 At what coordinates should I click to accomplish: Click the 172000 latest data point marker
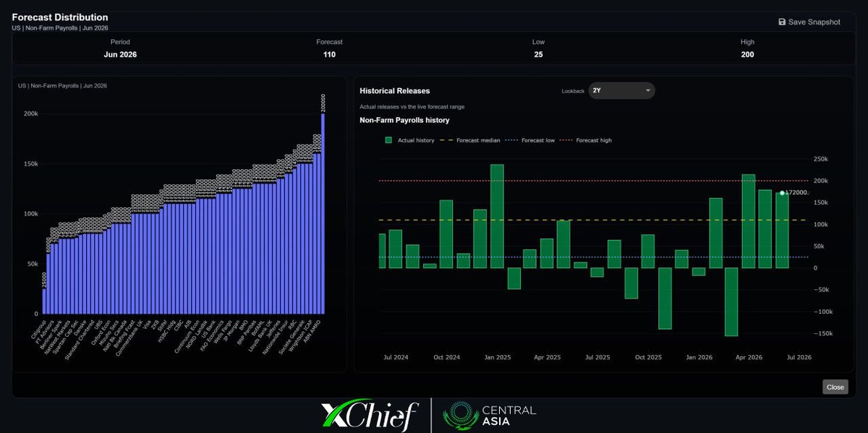(782, 193)
